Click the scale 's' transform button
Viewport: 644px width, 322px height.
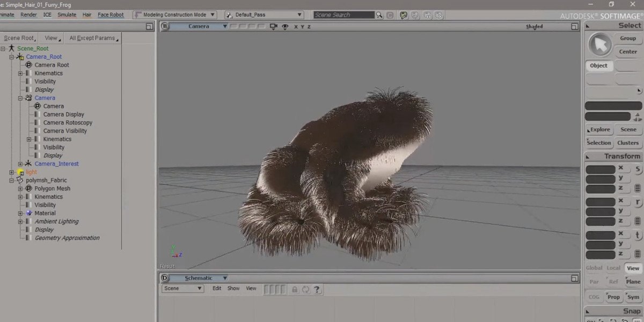point(638,169)
